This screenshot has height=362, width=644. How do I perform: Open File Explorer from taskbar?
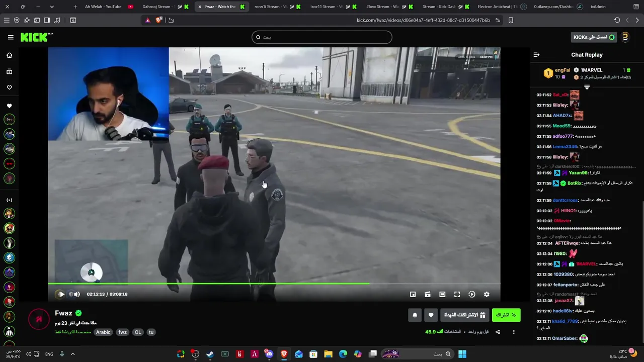328,354
